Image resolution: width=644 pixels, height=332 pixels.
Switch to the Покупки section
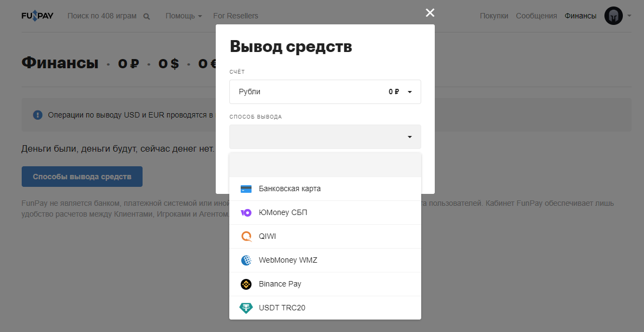pos(494,16)
